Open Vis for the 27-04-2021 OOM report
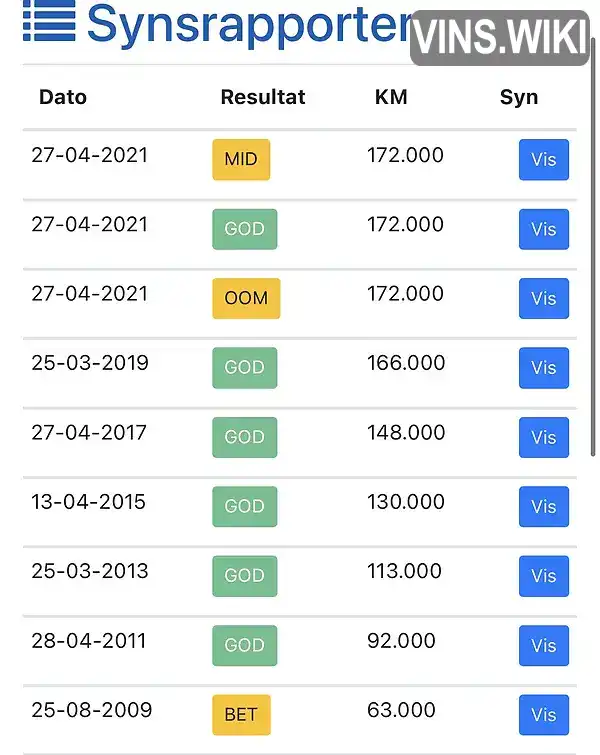Screen dimensions: 600x755 click(x=544, y=299)
